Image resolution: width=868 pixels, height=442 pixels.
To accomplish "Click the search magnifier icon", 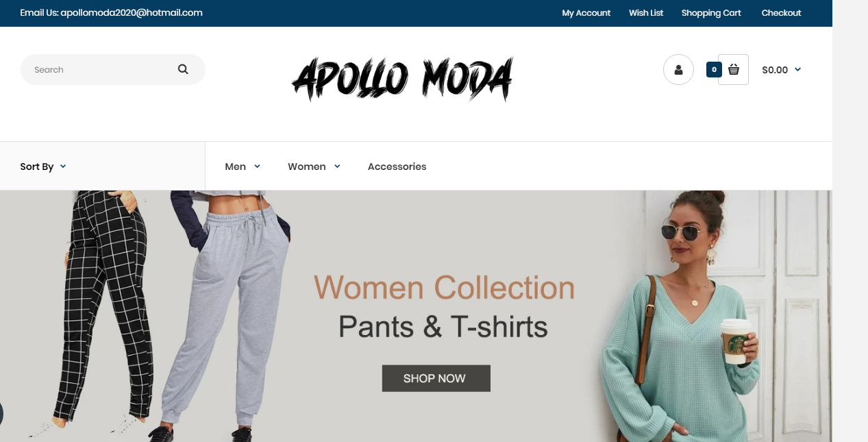I will 183,69.
